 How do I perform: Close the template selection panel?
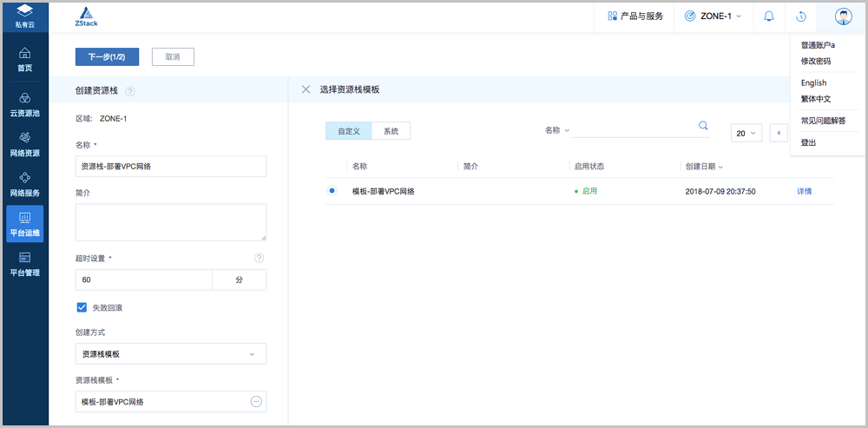click(x=306, y=89)
